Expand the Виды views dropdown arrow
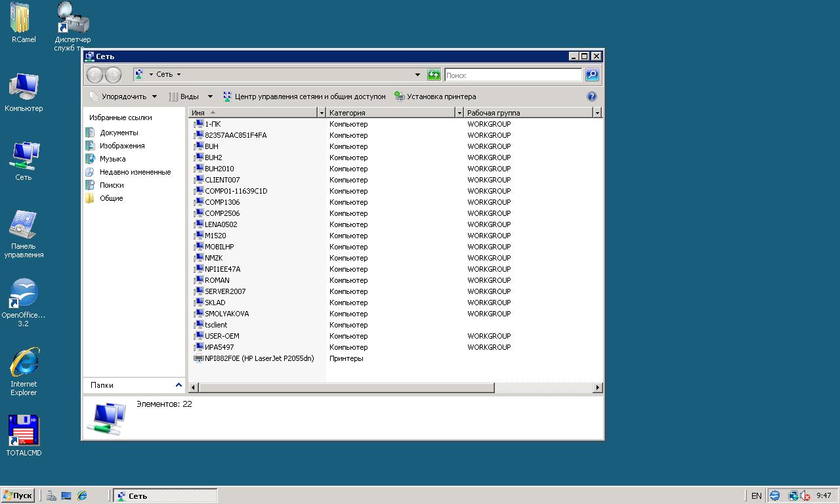The image size is (840, 504). click(x=210, y=96)
